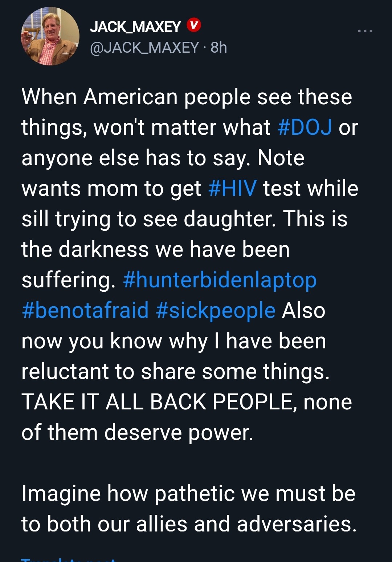Click the 'When American people see these' line
Screen dimensions: 392x562
pyautogui.click(x=187, y=97)
